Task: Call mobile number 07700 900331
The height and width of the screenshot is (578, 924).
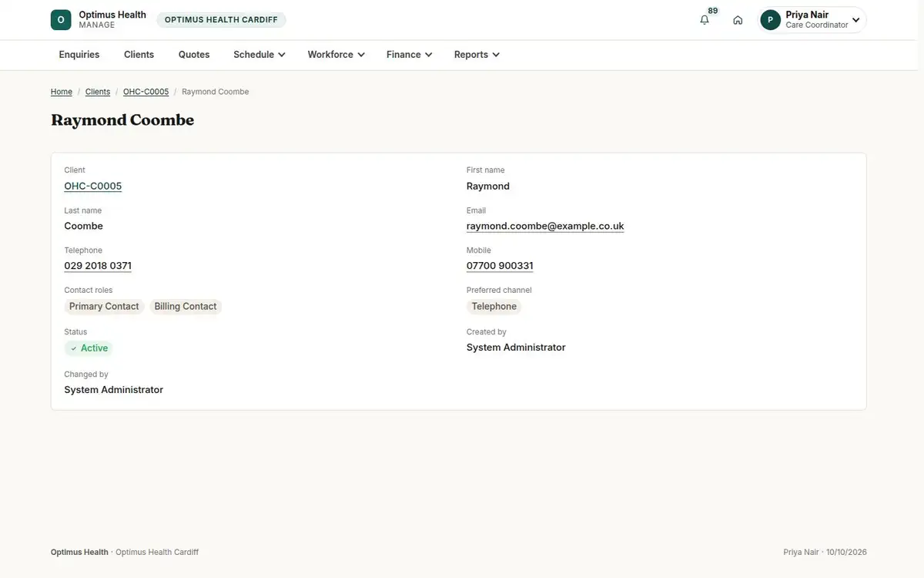Action: point(500,266)
